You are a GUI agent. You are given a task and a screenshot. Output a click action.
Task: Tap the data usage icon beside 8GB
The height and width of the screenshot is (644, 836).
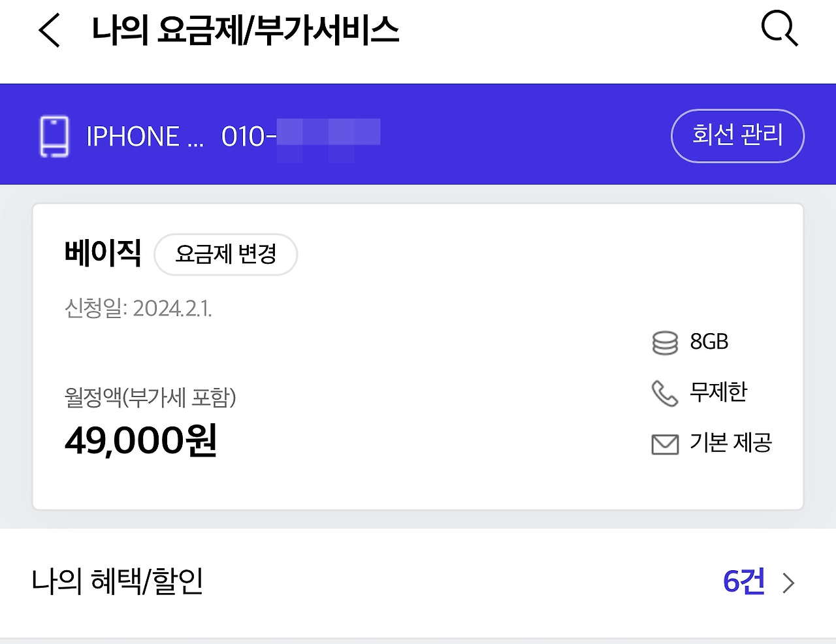coord(664,342)
